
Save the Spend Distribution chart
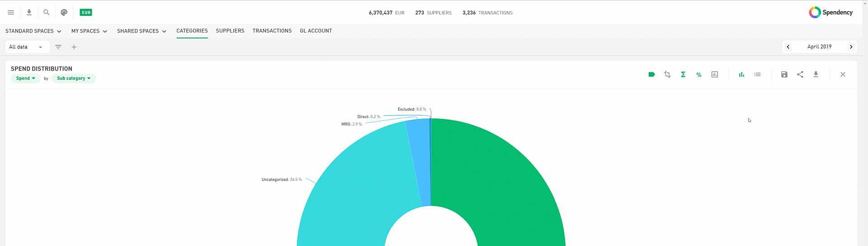click(x=784, y=75)
